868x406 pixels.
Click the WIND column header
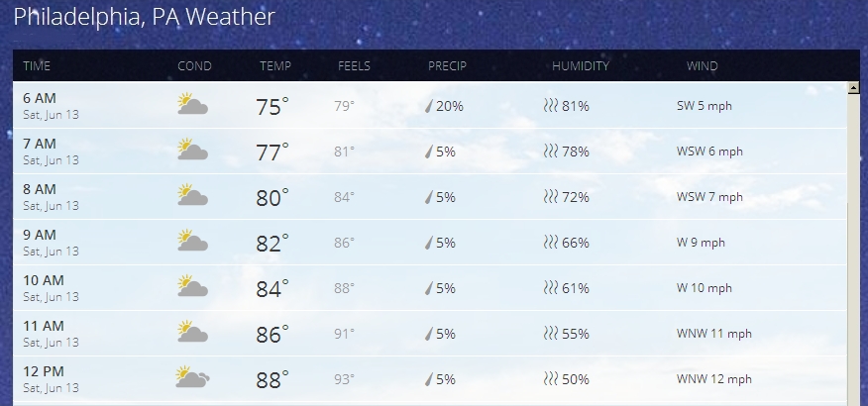point(703,66)
